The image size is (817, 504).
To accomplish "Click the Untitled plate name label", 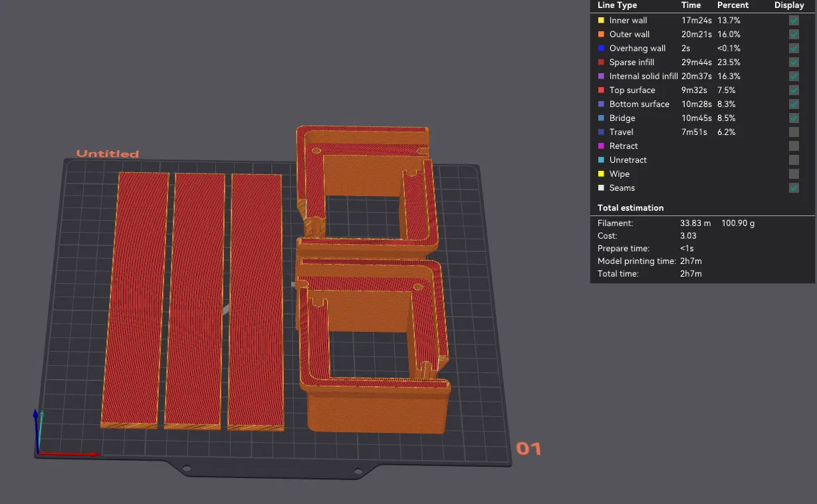I will [108, 154].
